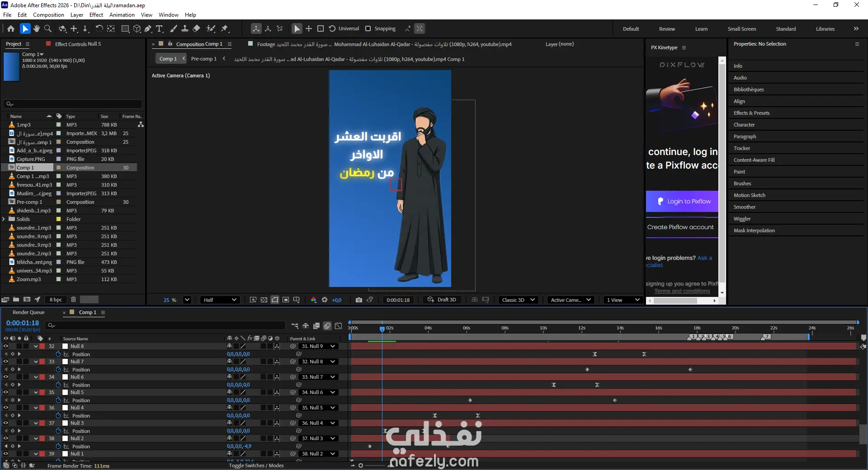
Task: Switch to the Small Screen workspace
Action: click(741, 28)
